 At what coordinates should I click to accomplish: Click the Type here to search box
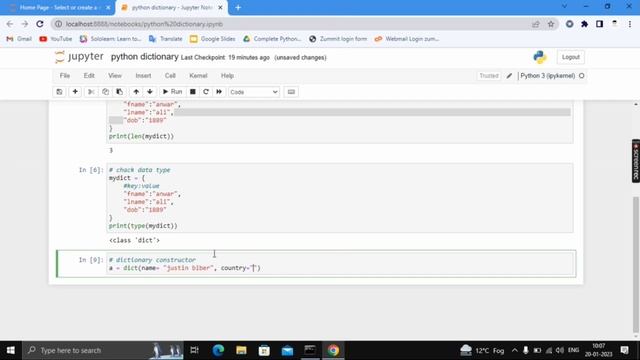tap(103, 350)
